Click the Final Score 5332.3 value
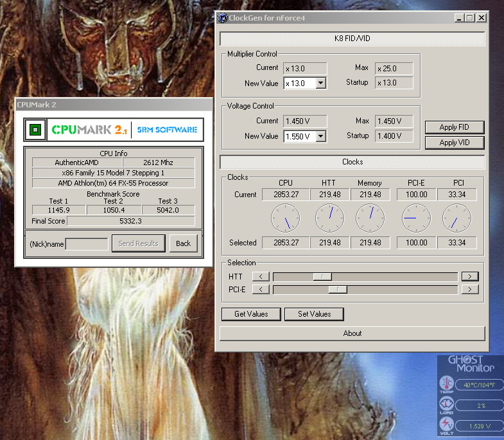This screenshot has height=440, width=504. [130, 221]
